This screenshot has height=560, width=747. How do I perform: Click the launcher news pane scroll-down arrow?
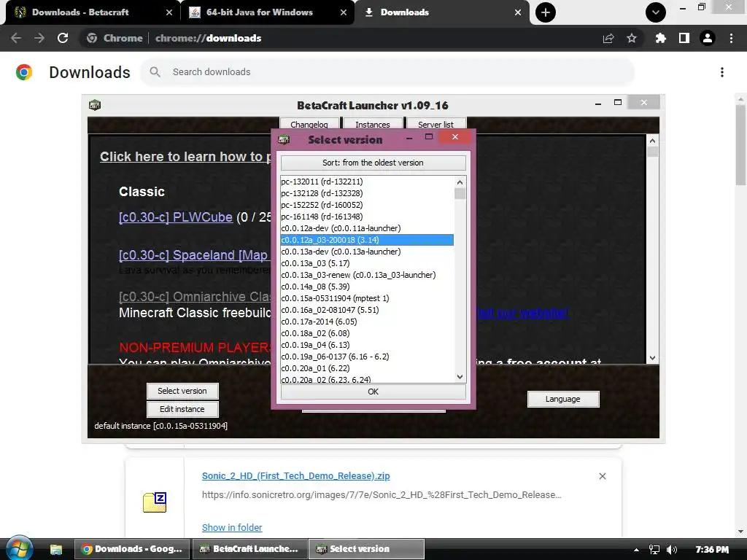653,358
